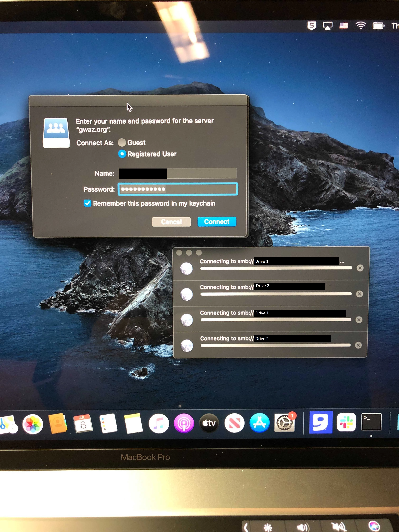Click the Cancel button
399x532 pixels.
tap(171, 222)
